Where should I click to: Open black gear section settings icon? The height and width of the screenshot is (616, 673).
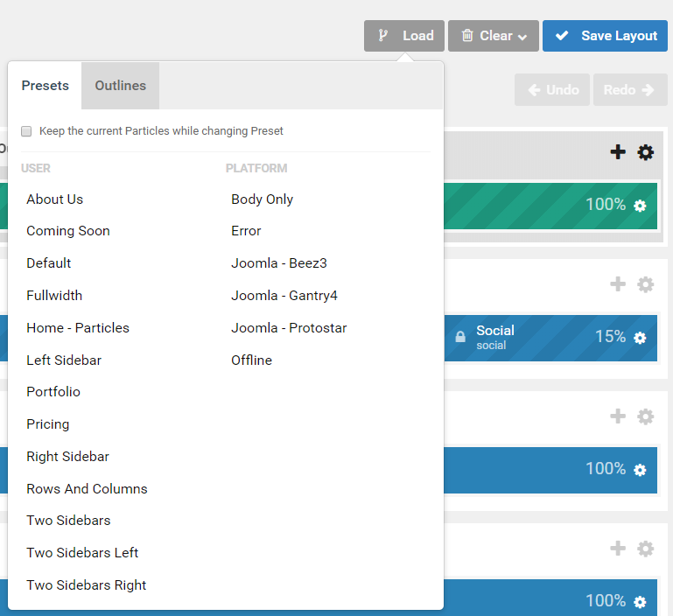pyautogui.click(x=645, y=152)
